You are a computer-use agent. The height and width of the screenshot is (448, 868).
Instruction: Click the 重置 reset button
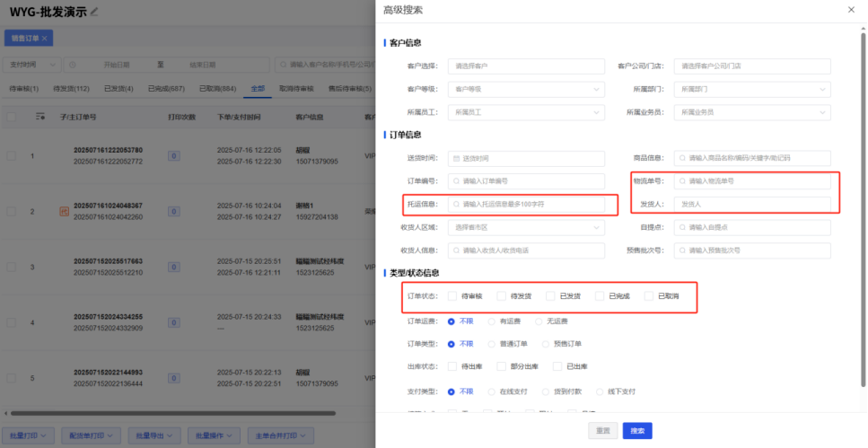click(x=603, y=431)
